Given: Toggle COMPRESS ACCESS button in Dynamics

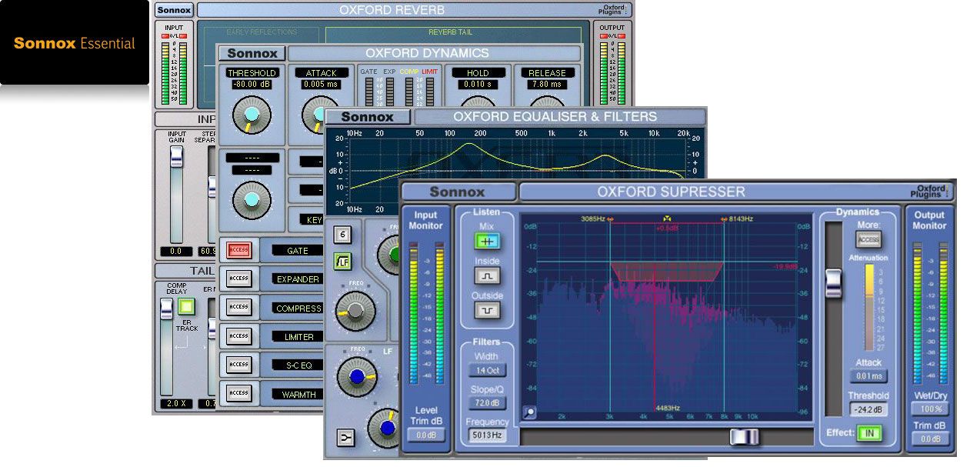Looking at the screenshot, I should pyautogui.click(x=238, y=307).
